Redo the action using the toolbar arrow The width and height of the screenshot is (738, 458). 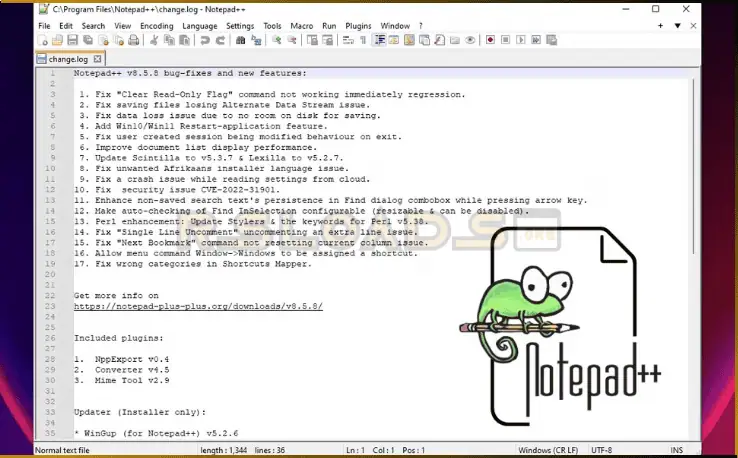tap(220, 40)
